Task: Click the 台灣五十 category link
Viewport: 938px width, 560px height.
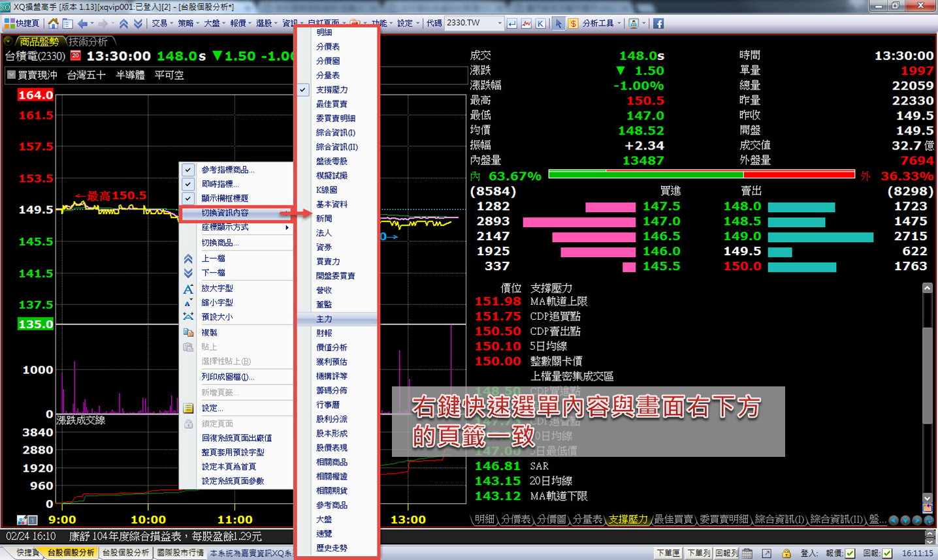Action: [86, 75]
